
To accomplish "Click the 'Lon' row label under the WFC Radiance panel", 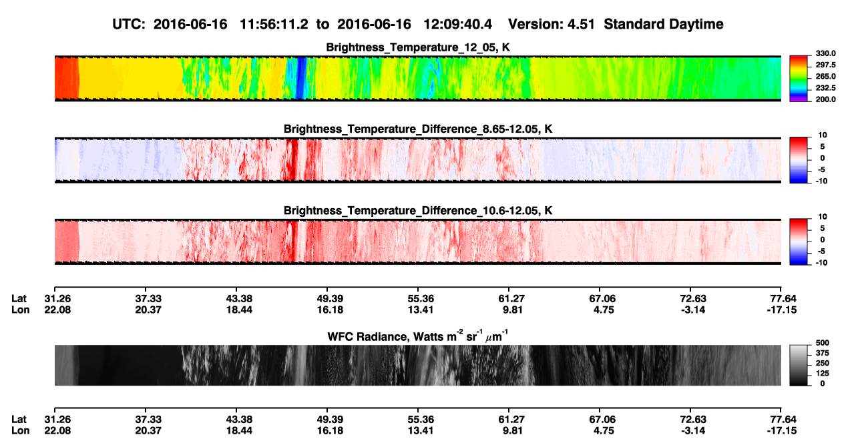I will click(x=21, y=430).
